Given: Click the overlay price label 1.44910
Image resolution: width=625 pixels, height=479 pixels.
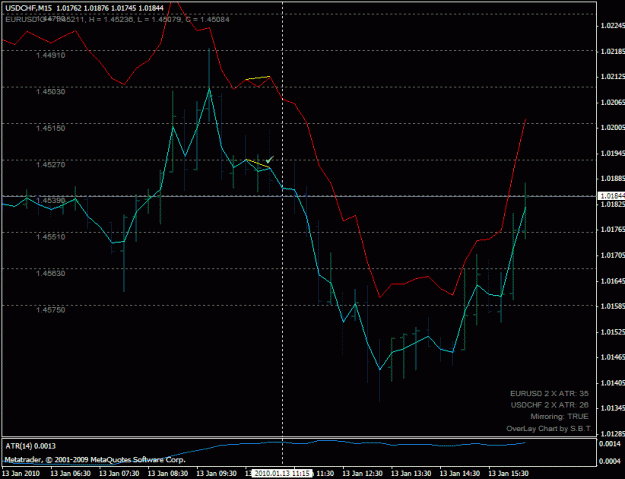Looking at the screenshot, I should coord(51,55).
